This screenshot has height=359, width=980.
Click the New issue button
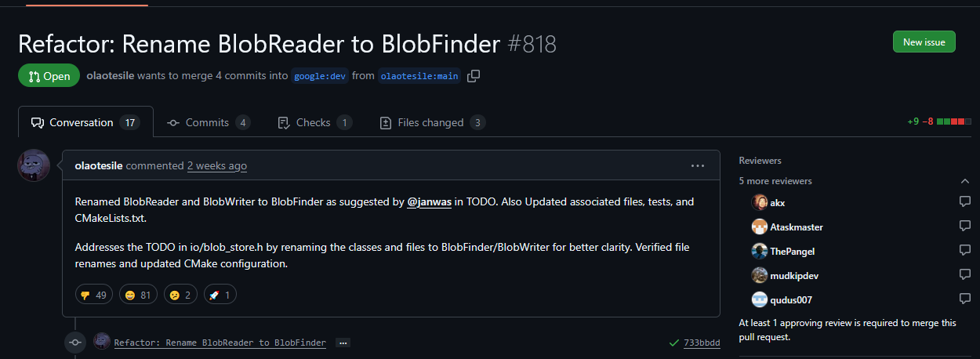point(924,42)
